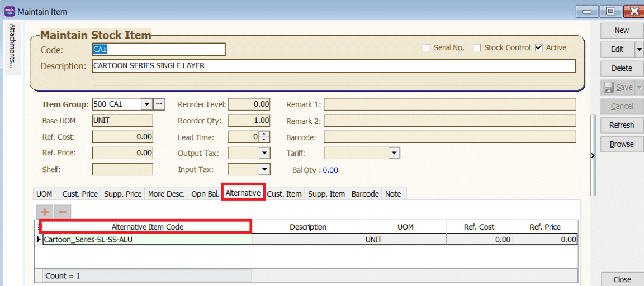Click the plus icon to add alternative row

point(45,212)
